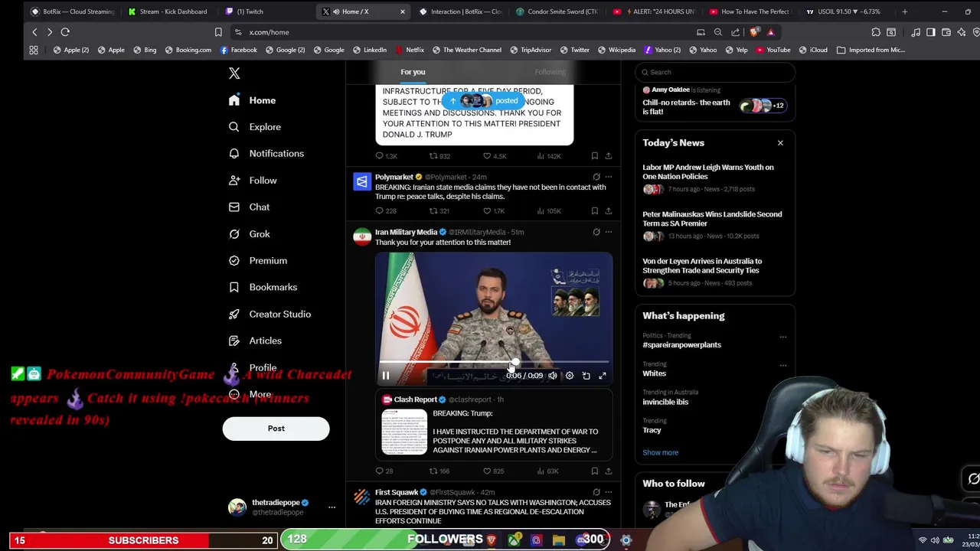Open Chat in the sidebar
This screenshot has width=980, height=551.
click(249, 207)
